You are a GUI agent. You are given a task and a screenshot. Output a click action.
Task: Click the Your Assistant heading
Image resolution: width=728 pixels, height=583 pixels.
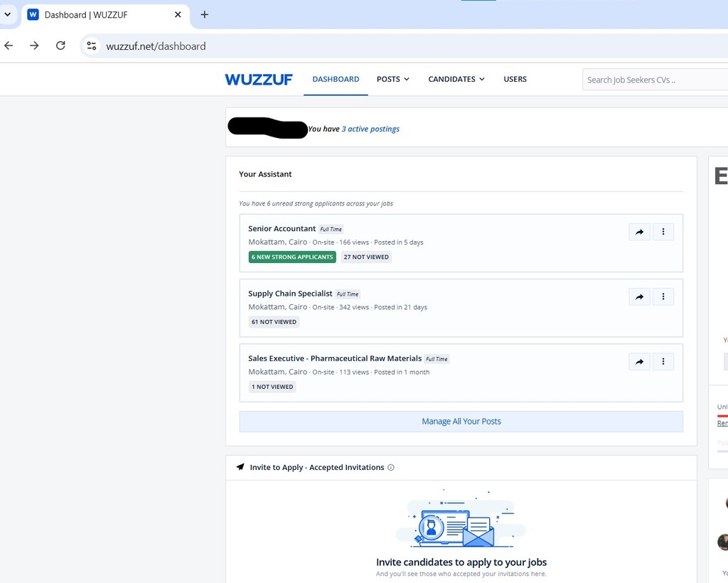(265, 174)
